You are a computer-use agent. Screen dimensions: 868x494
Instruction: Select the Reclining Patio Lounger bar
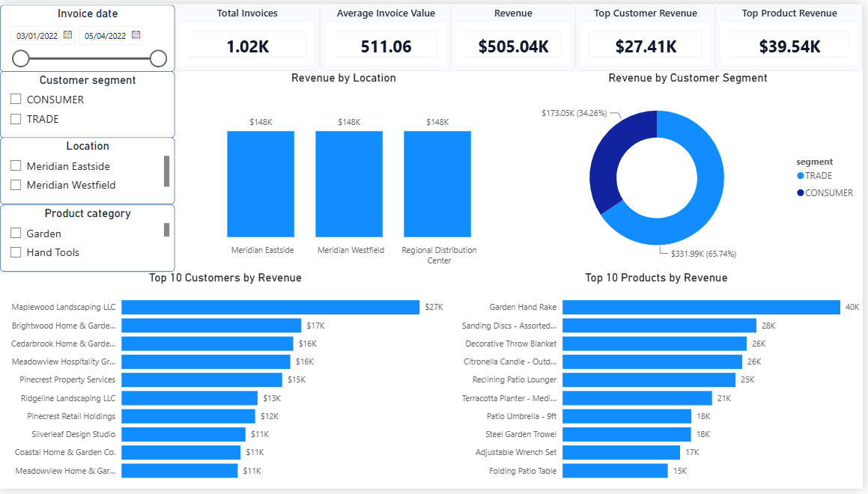[649, 379]
